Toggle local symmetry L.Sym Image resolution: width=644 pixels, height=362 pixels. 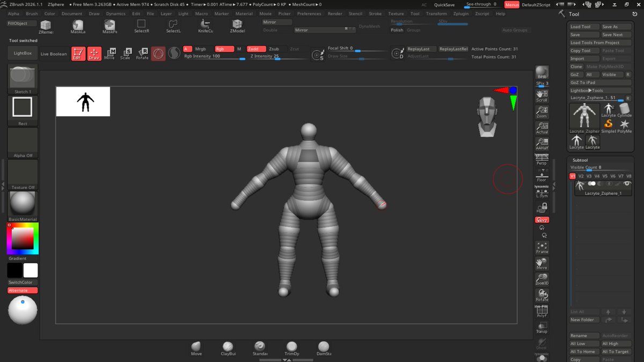coord(542,191)
